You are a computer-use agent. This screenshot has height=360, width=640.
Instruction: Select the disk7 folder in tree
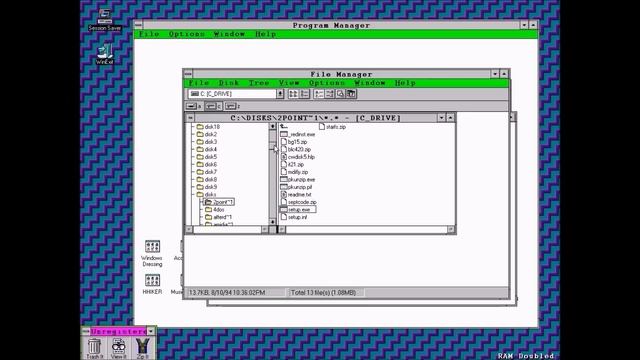pyautogui.click(x=207, y=172)
